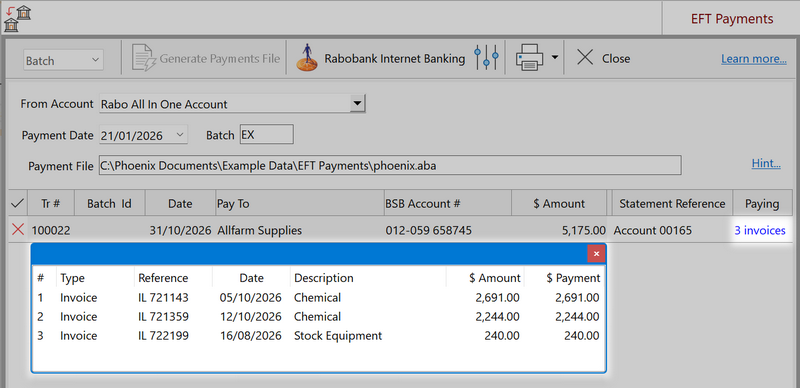Click the Tr # column header

(51, 204)
